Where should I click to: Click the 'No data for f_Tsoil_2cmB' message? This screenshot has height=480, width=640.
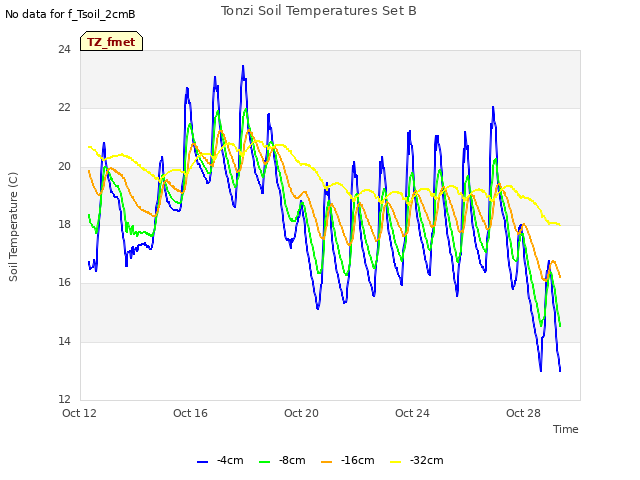pos(70,14)
